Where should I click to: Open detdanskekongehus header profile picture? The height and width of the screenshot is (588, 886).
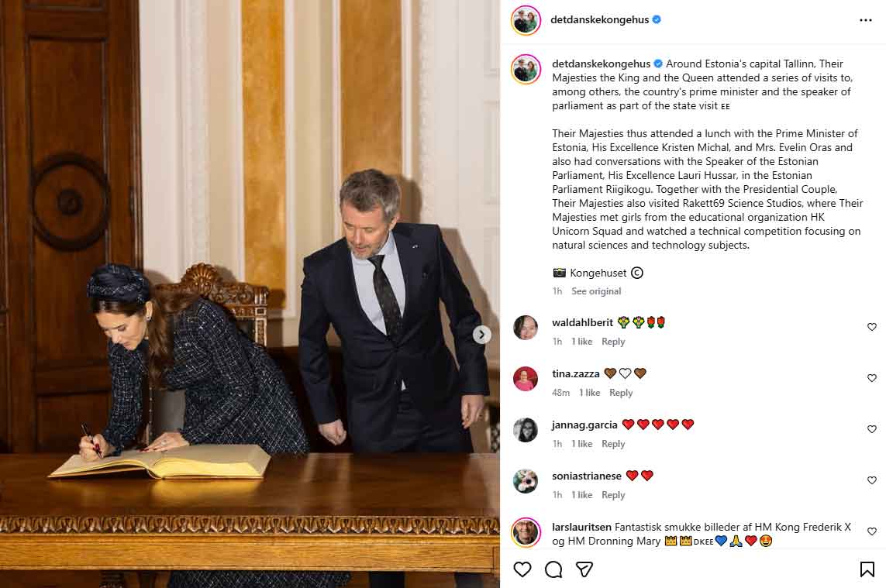526,20
